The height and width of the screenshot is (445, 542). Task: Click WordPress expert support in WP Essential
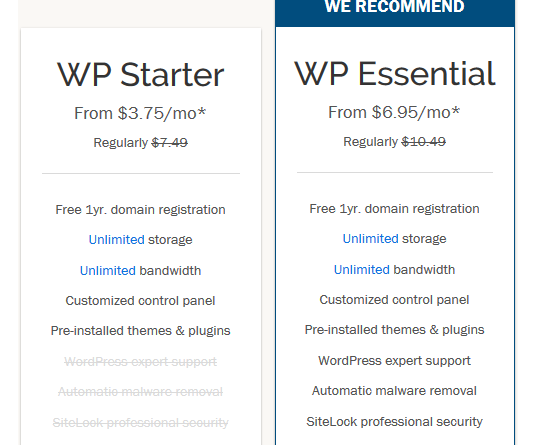point(394,361)
